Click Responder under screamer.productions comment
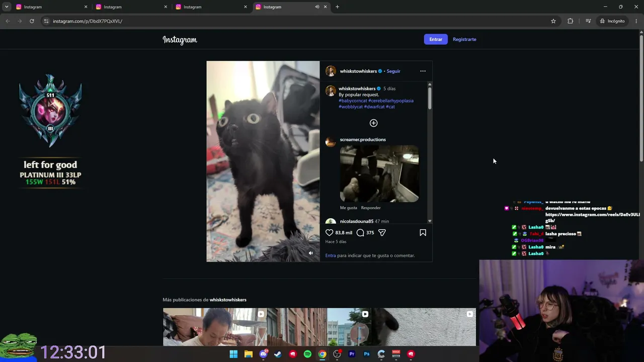This screenshot has width=644, height=362. click(371, 208)
